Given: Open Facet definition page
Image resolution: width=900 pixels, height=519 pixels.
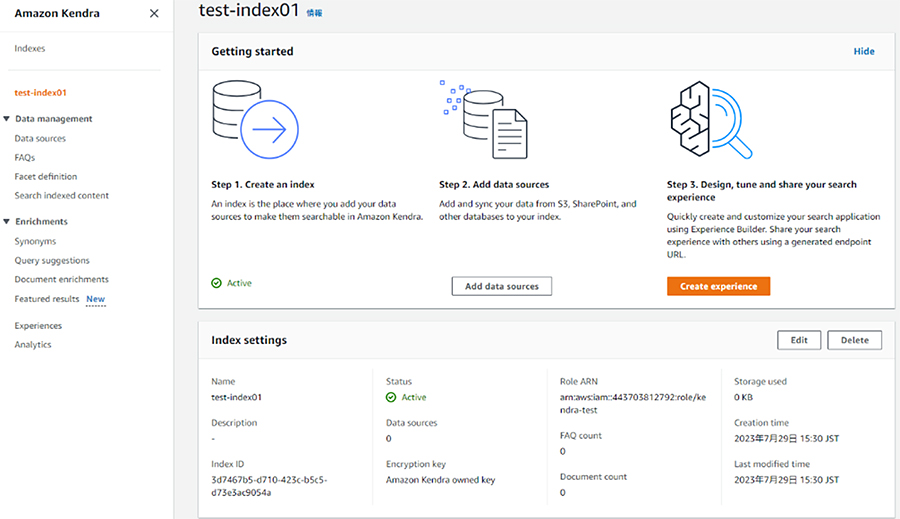Looking at the screenshot, I should tap(46, 176).
